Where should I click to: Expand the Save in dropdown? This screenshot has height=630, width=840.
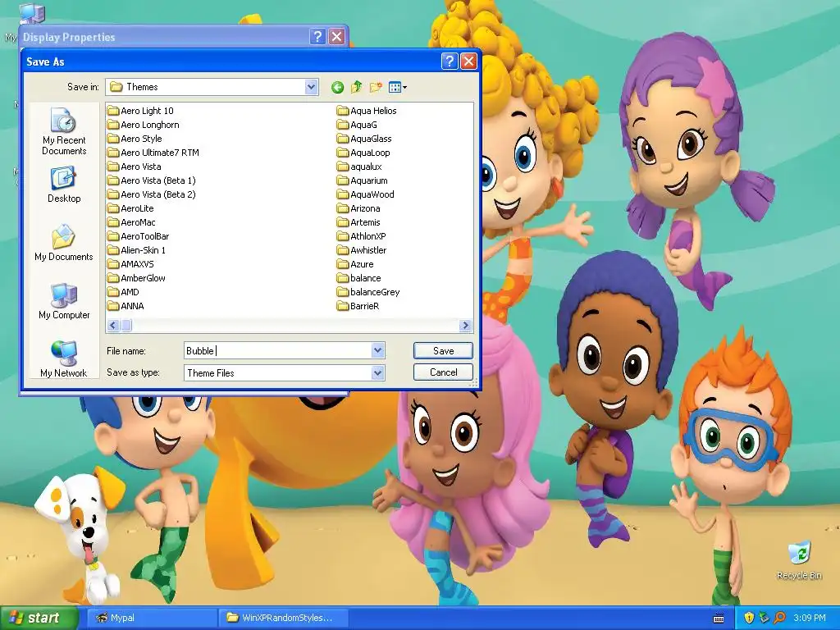click(x=311, y=87)
